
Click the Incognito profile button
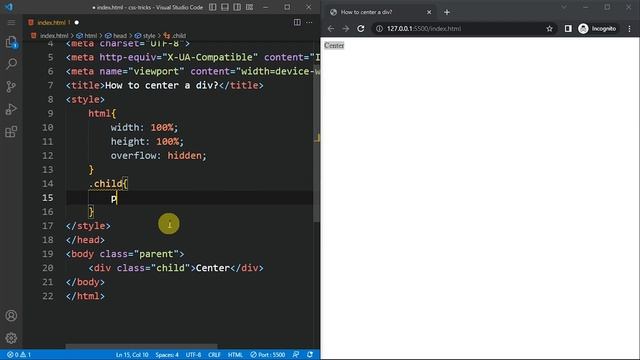pos(598,29)
